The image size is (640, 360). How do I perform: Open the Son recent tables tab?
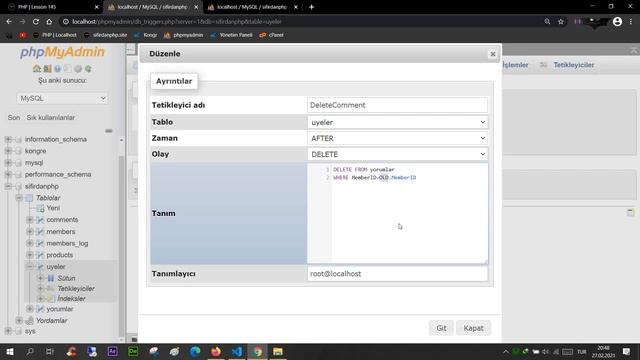point(13,118)
